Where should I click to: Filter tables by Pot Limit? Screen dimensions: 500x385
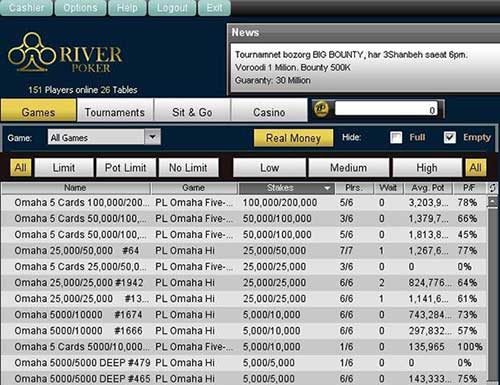pyautogui.click(x=126, y=168)
